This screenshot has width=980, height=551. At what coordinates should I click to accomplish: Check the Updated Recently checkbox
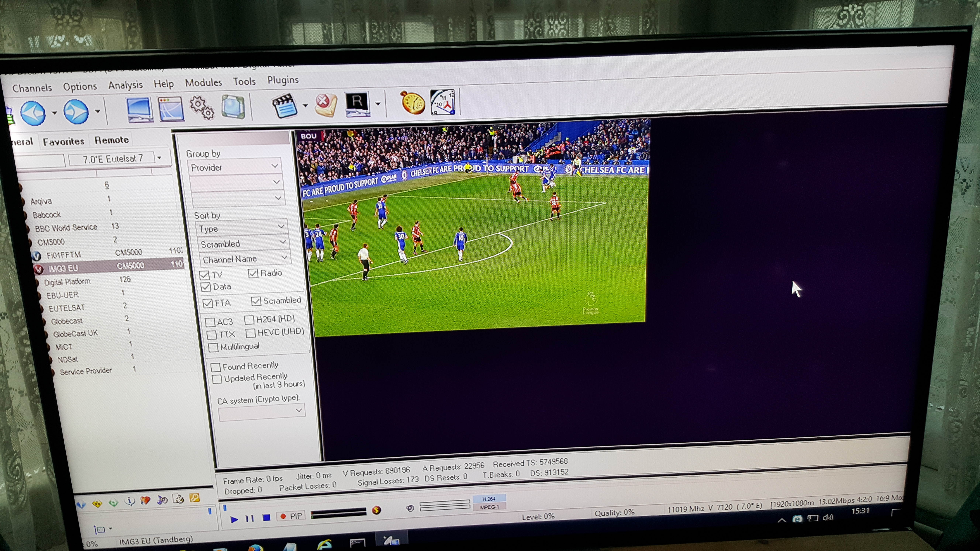pos(217,379)
